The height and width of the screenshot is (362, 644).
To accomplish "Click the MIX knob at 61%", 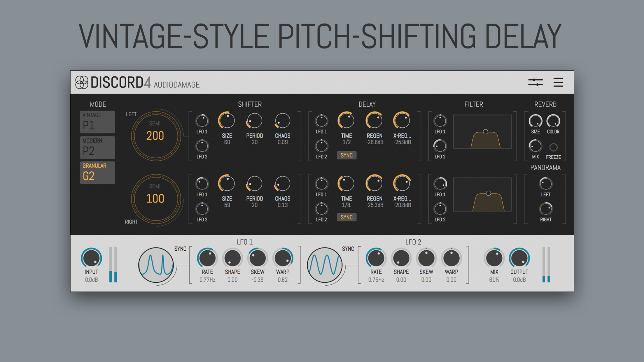I will 494,258.
